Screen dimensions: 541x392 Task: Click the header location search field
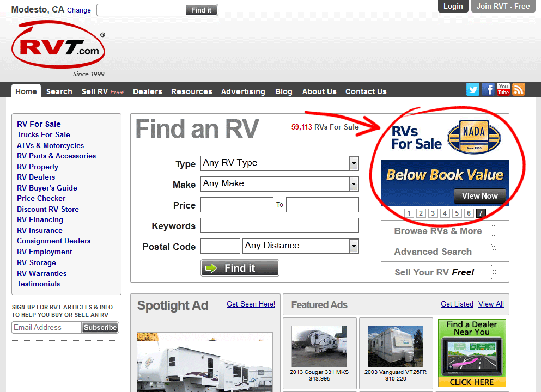[x=141, y=10]
